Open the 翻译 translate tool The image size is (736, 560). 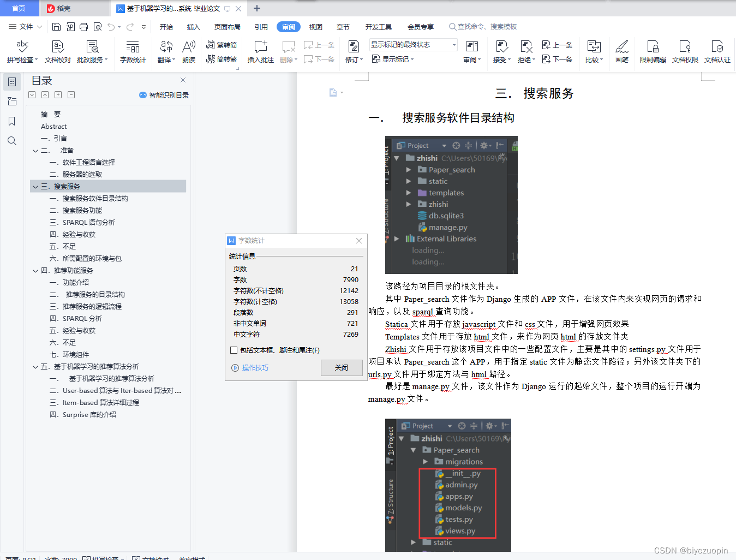[165, 51]
